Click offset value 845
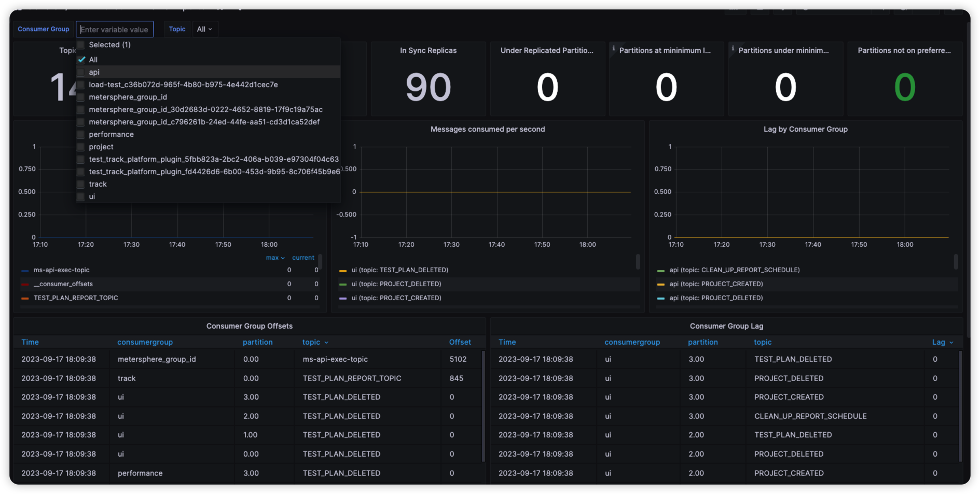The width and height of the screenshot is (980, 494). coord(457,378)
